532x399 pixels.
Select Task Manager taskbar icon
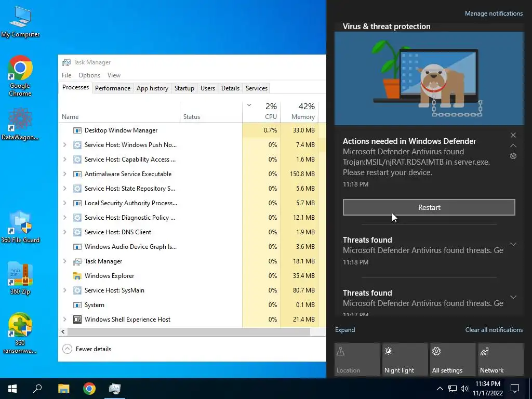coord(115,389)
